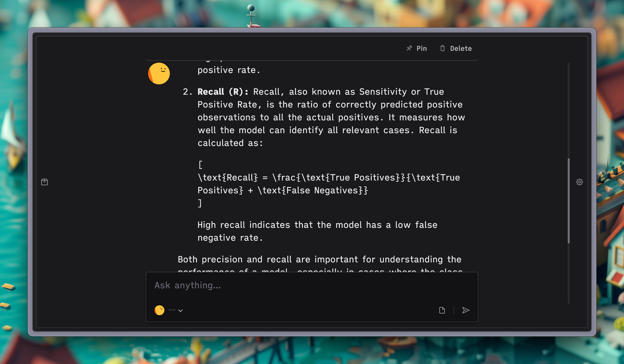Click the High recall indicates sentence
624x364 pixels.
click(317, 231)
